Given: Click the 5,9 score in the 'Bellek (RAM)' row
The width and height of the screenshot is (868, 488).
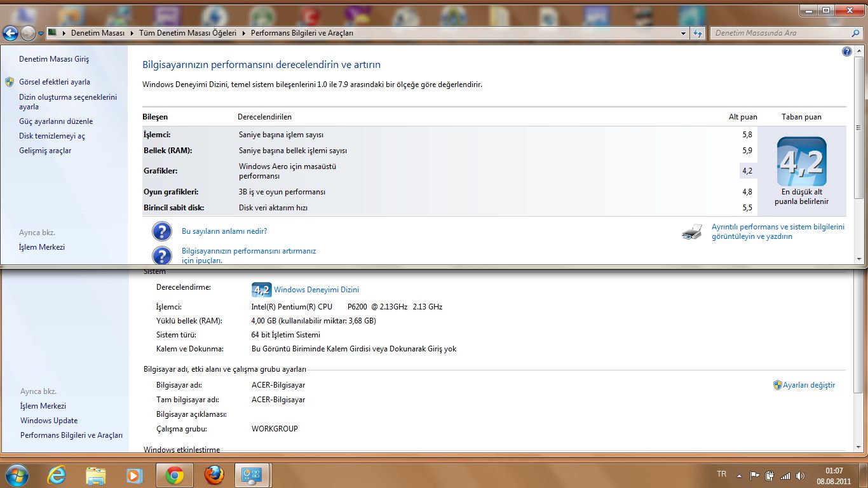Looking at the screenshot, I should pyautogui.click(x=747, y=151).
